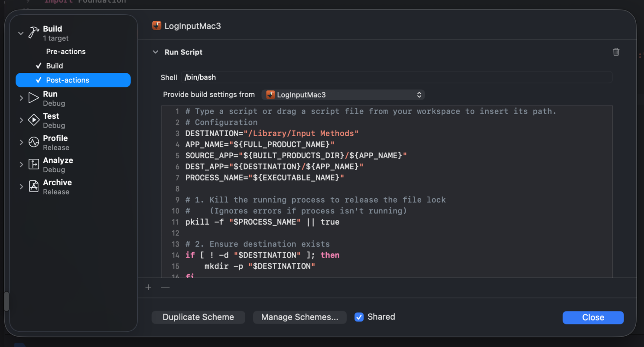Click the Manage Schemes button
644x347 pixels.
pos(299,317)
